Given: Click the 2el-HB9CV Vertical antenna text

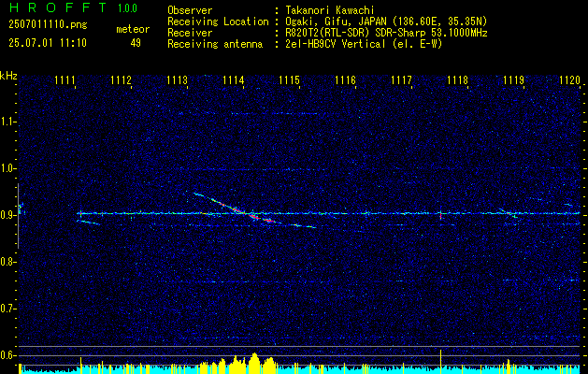Looking at the screenshot, I should click(x=364, y=44).
